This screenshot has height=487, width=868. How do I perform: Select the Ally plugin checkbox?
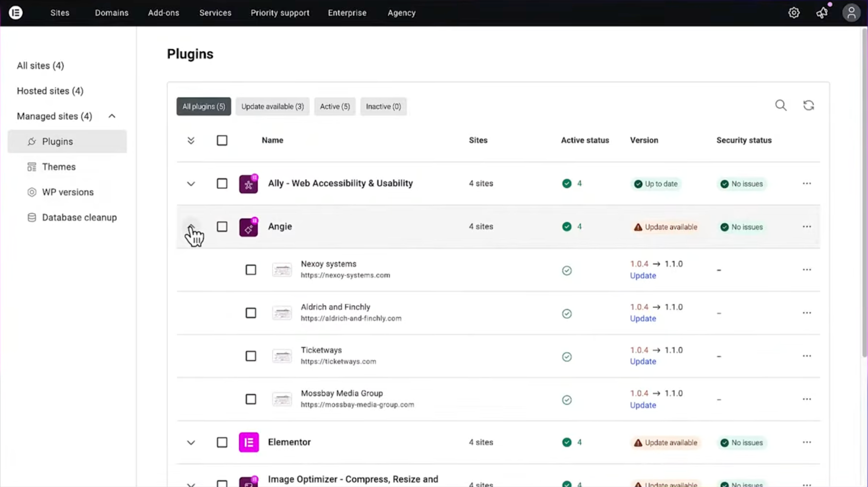tap(222, 183)
